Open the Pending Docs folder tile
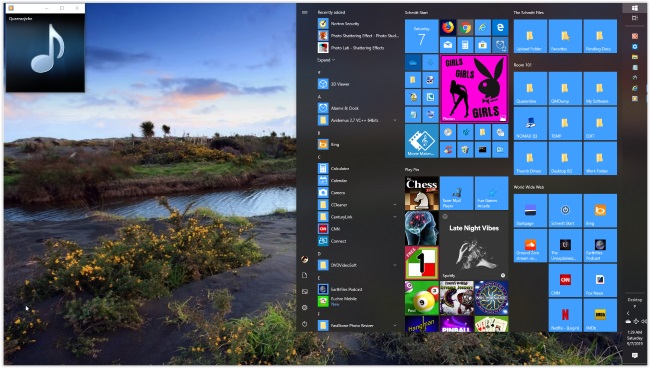Image resolution: width=650 pixels, height=368 pixels. (x=600, y=36)
